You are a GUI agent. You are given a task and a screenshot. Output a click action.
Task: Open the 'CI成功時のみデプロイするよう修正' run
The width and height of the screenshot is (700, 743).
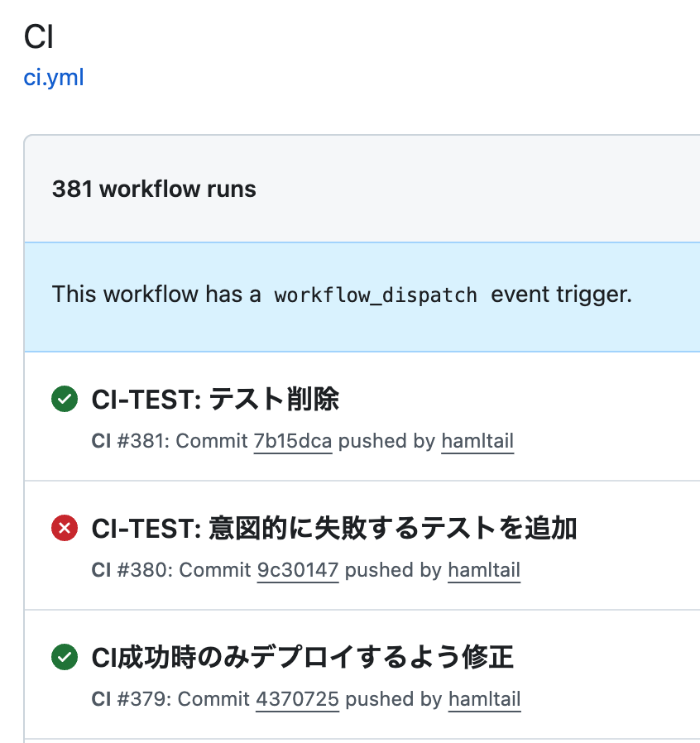[302, 658]
